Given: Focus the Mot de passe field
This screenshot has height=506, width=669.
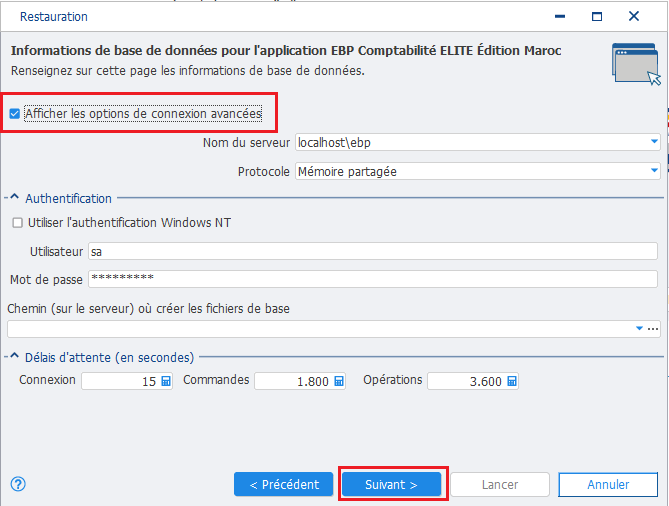Looking at the screenshot, I should pyautogui.click(x=372, y=279).
